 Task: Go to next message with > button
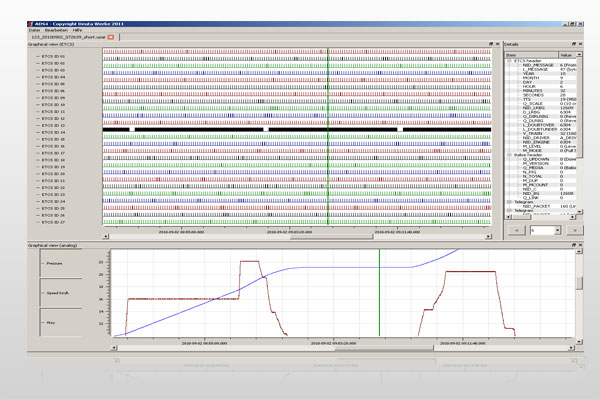coord(574,230)
